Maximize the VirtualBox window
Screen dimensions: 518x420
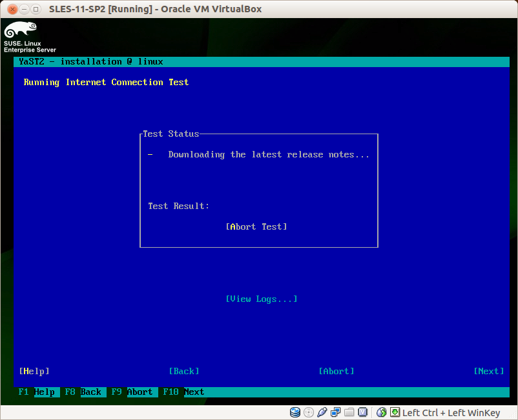point(36,9)
